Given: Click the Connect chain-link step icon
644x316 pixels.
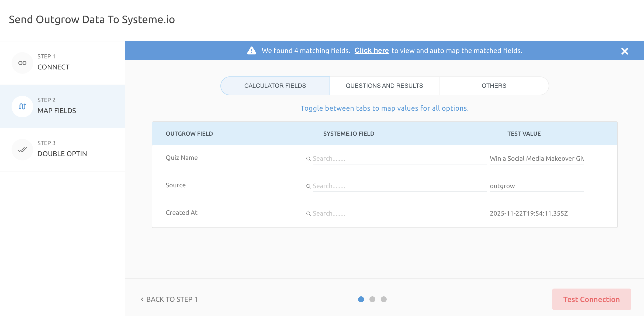Looking at the screenshot, I should 22,63.
